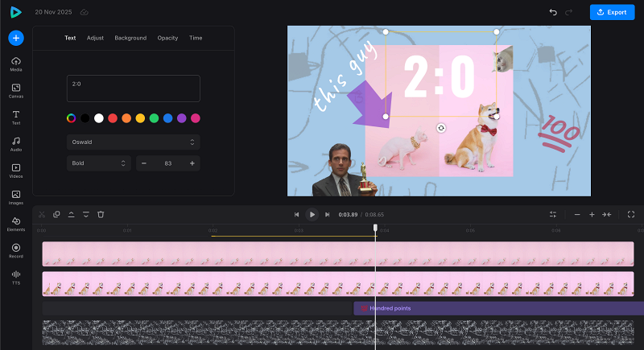Viewport: 644px width, 350px height.
Task: Select the Hundred points timeline clip
Action: click(498, 308)
